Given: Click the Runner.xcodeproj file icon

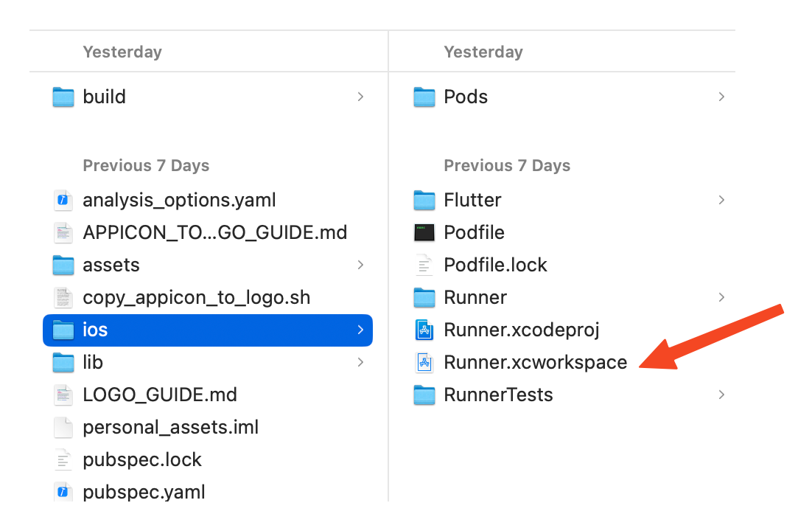Looking at the screenshot, I should (424, 330).
